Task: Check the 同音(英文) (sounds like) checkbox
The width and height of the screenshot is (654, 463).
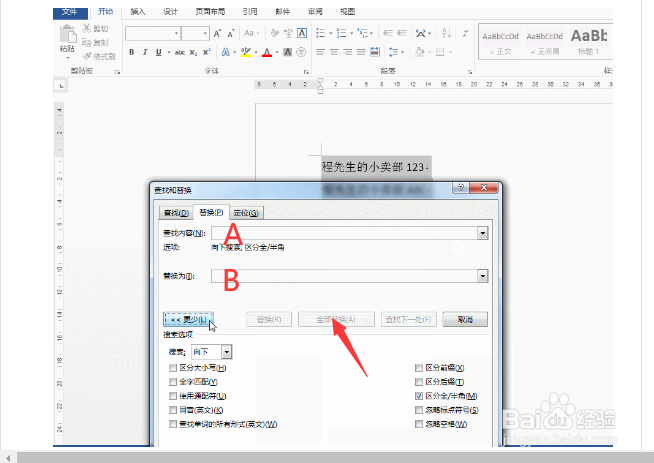Action: point(173,410)
